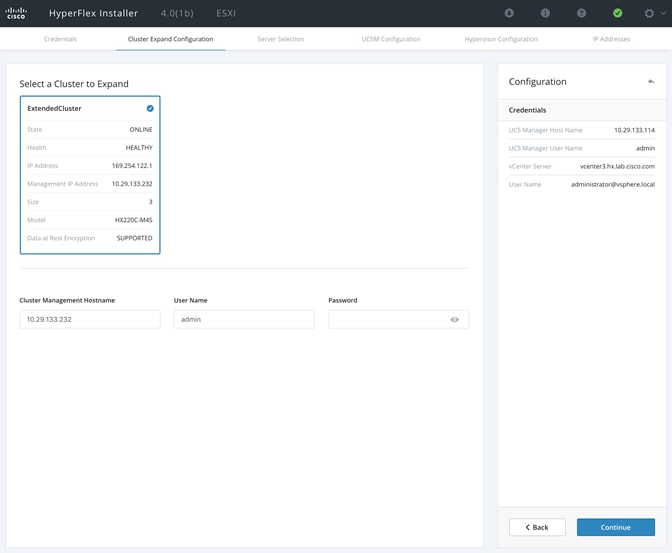
Task: Click the Select a Cluster to Expand heading
Action: coord(74,84)
